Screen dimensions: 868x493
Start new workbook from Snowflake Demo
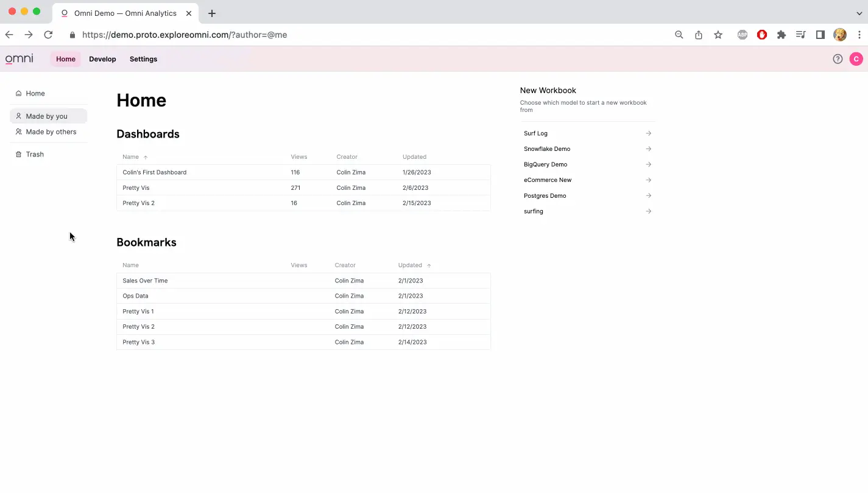pos(547,149)
